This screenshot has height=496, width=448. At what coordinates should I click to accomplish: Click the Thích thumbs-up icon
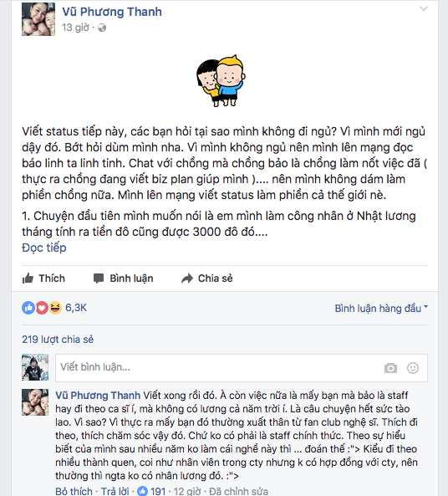(28, 279)
